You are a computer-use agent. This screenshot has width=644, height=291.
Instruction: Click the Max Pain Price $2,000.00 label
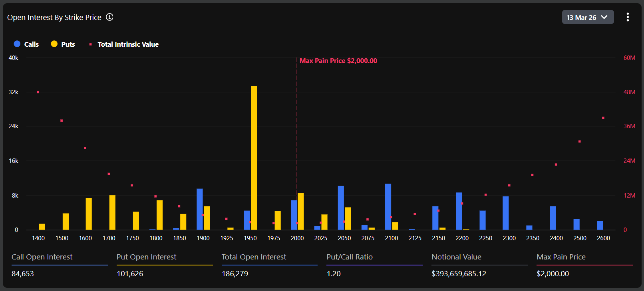point(338,61)
